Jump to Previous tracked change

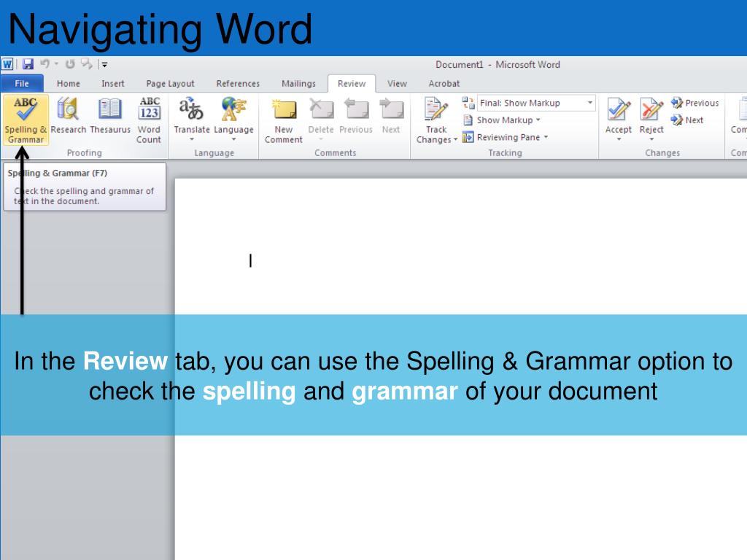pyautogui.click(x=695, y=103)
